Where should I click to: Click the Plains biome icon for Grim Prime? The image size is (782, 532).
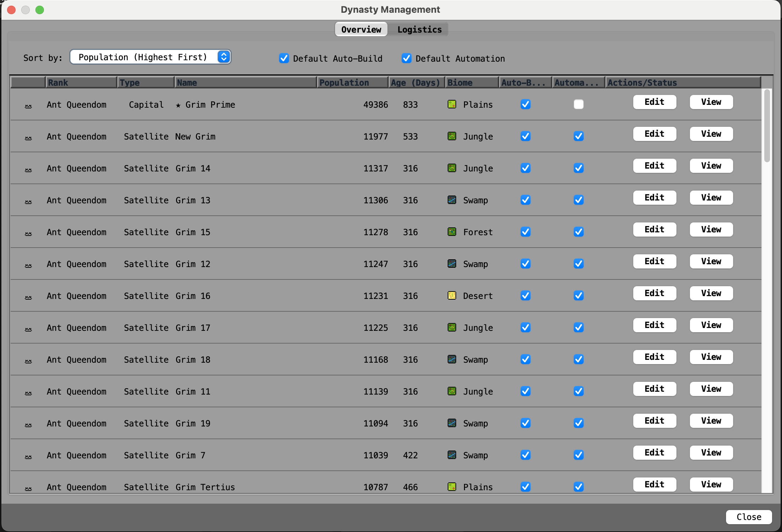click(452, 104)
